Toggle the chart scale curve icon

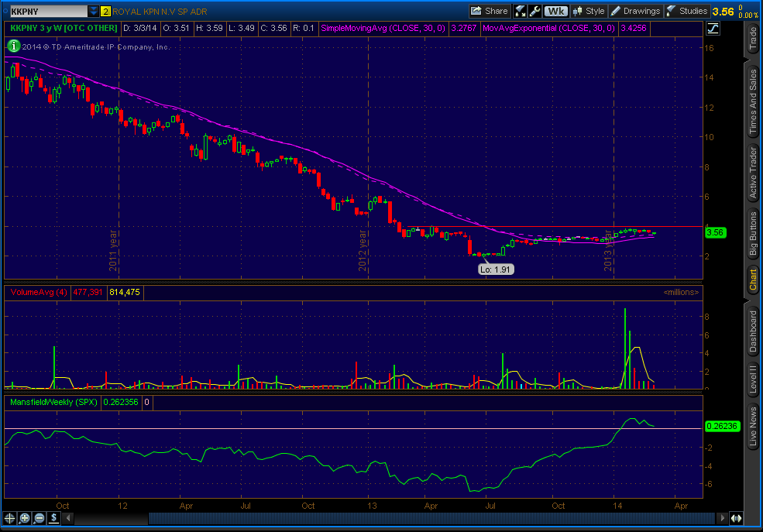713,28
